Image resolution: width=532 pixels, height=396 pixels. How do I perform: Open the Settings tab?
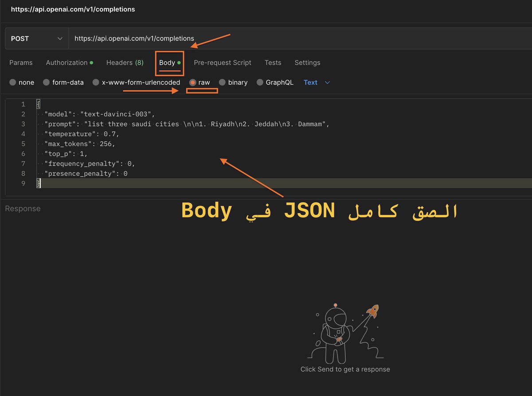(307, 62)
